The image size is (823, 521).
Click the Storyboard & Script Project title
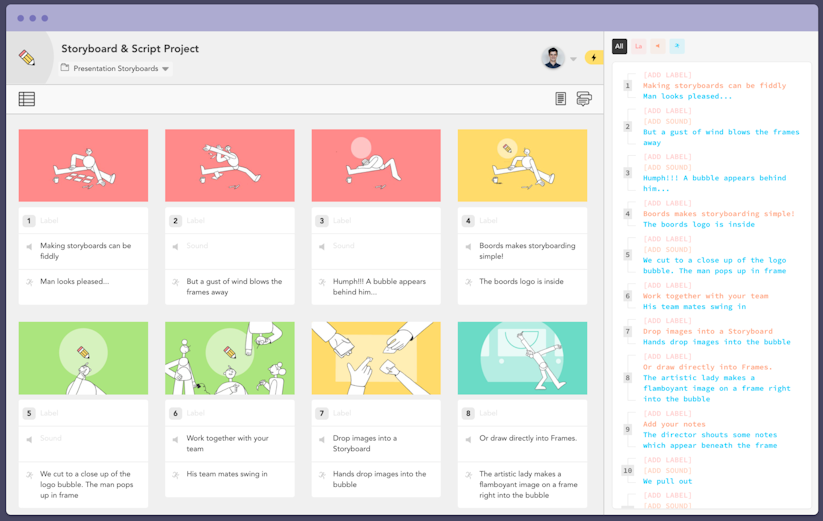130,49
